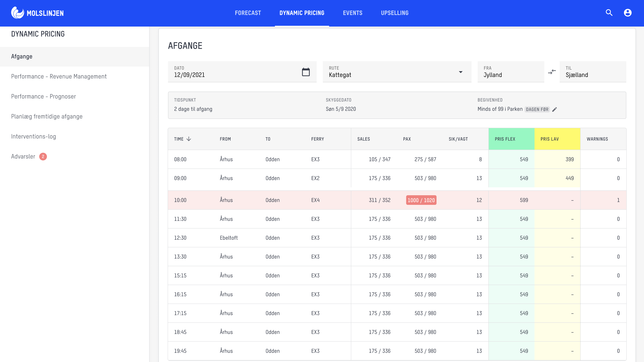Select the 11:30 departure row
The height and width of the screenshot is (362, 644).
[397, 219]
